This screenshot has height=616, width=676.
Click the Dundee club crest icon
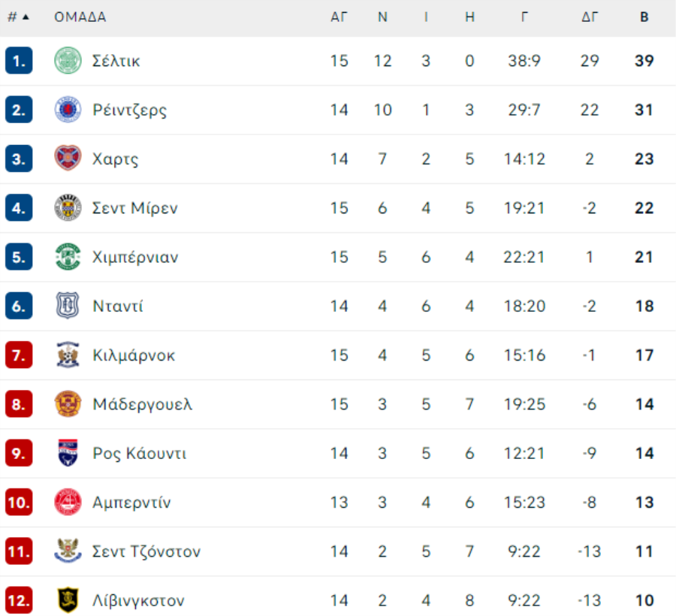[x=68, y=306]
